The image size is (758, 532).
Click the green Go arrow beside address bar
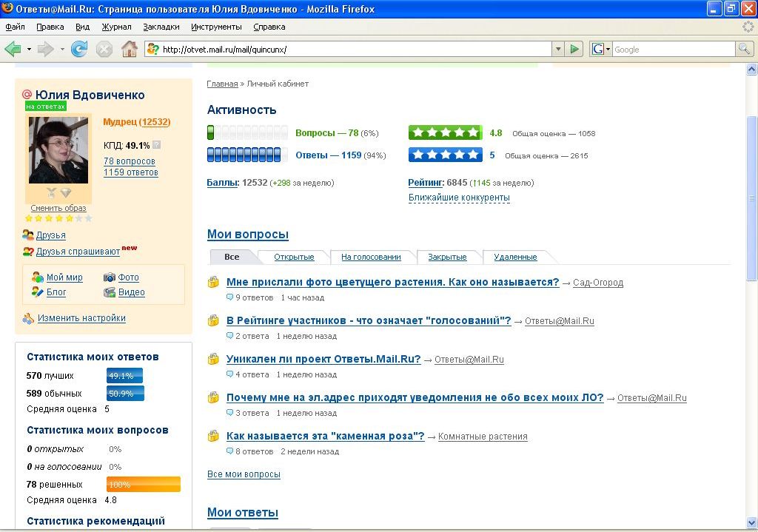click(x=574, y=49)
